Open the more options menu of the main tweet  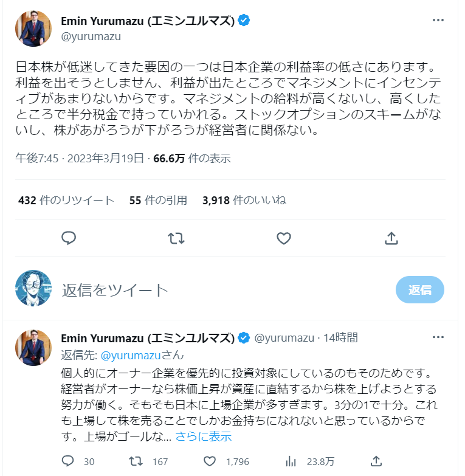click(x=438, y=20)
